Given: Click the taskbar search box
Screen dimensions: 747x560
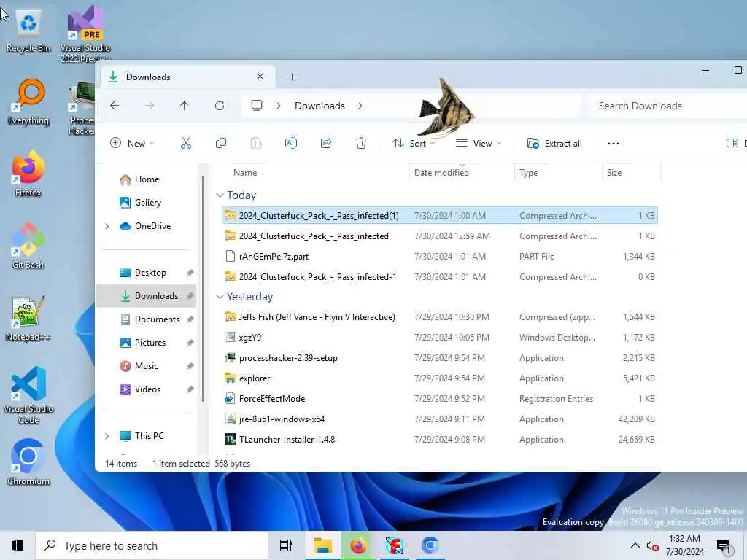Looking at the screenshot, I should pyautogui.click(x=152, y=545).
